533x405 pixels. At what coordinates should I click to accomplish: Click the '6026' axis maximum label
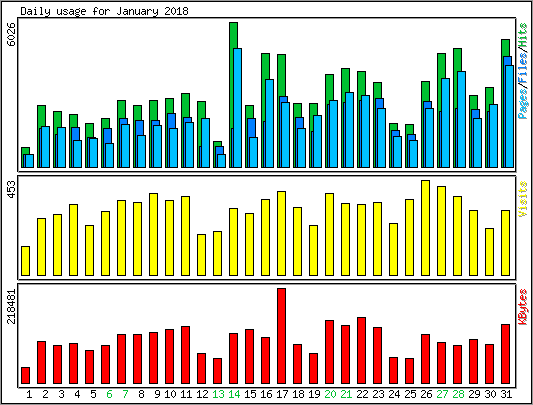point(11,34)
